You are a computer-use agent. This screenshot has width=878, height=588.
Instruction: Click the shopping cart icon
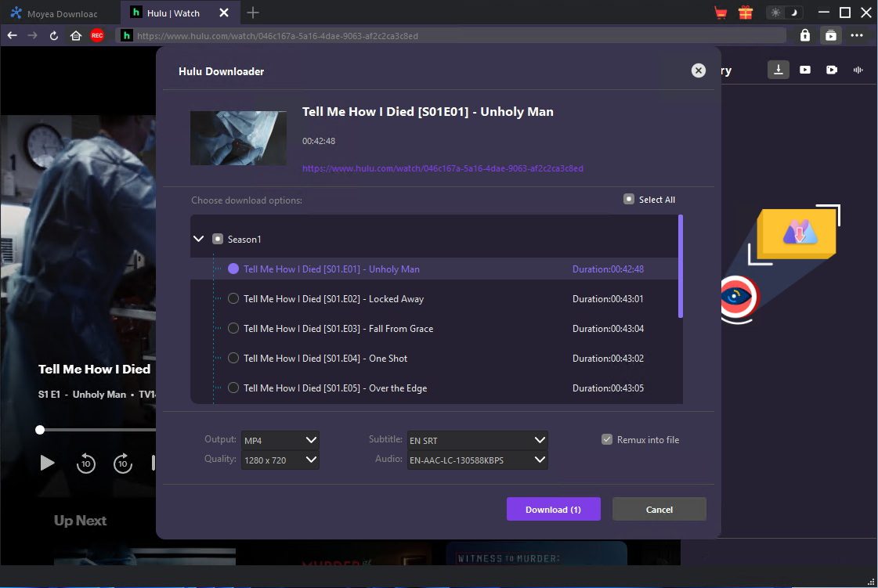721,13
